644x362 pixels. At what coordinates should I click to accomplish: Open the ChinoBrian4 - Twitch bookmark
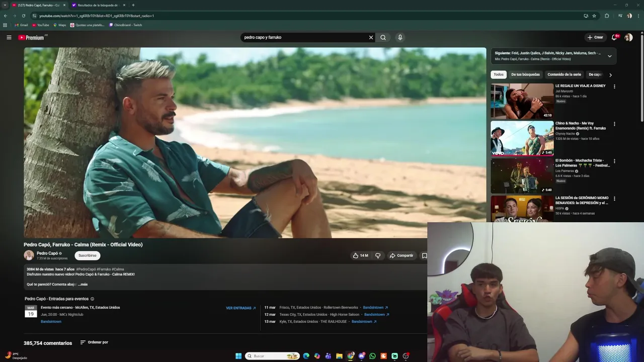pos(125,25)
